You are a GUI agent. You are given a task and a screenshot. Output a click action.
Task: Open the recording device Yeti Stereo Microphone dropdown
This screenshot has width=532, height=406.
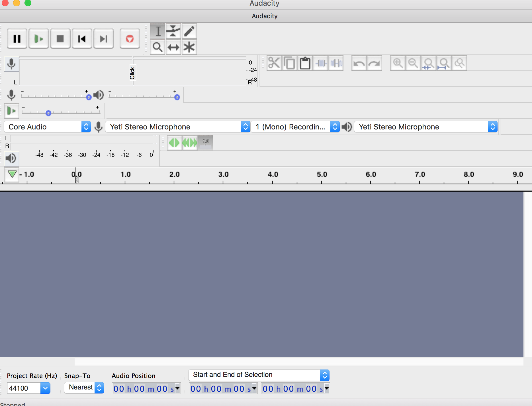(178, 127)
